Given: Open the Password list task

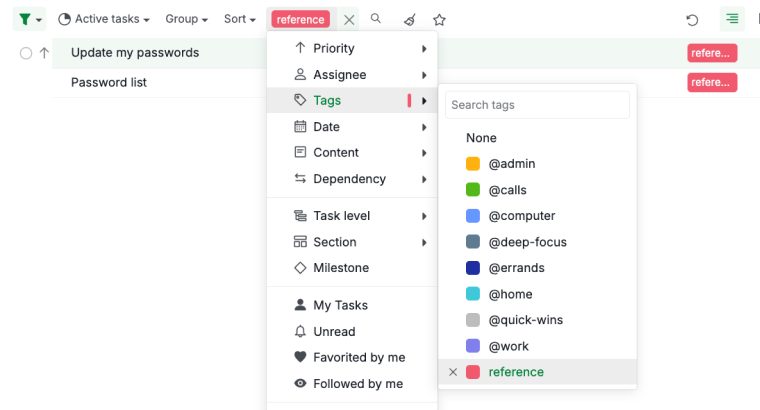Looking at the screenshot, I should pyautogui.click(x=109, y=82).
